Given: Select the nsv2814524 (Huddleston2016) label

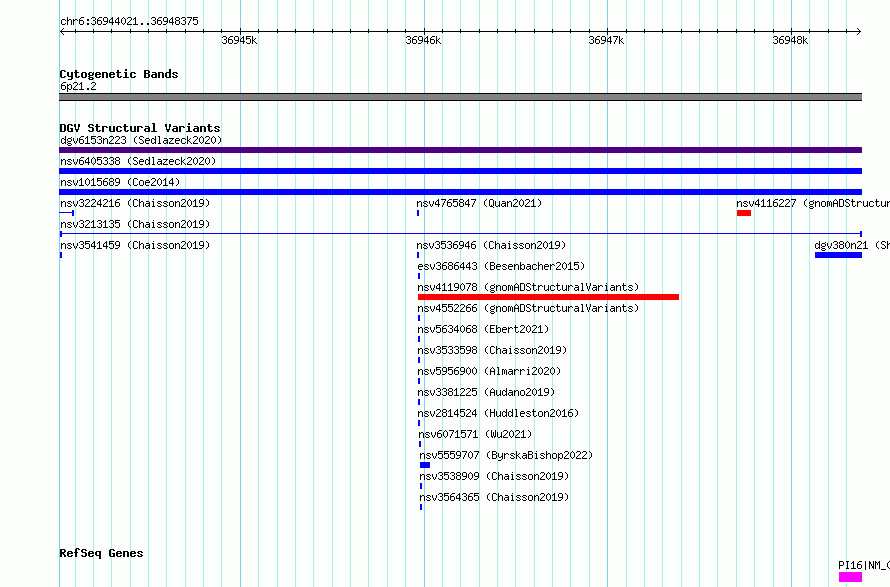Looking at the screenshot, I should [x=498, y=413].
